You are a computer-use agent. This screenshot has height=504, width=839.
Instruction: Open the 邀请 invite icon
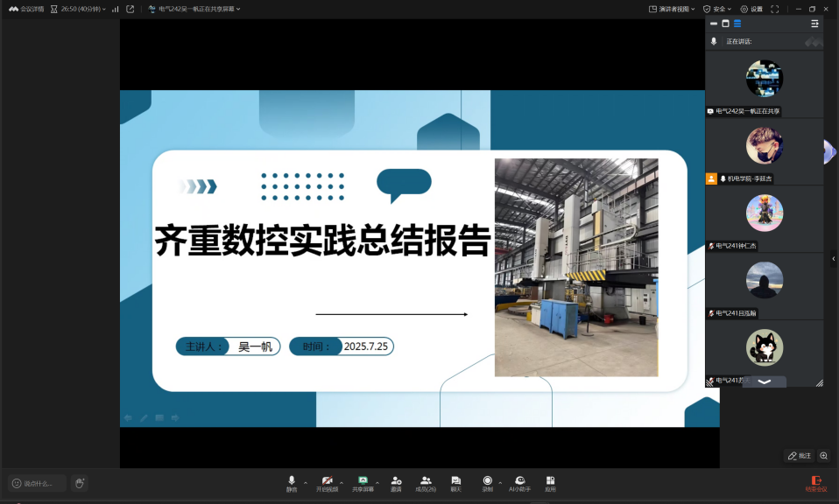tap(396, 483)
